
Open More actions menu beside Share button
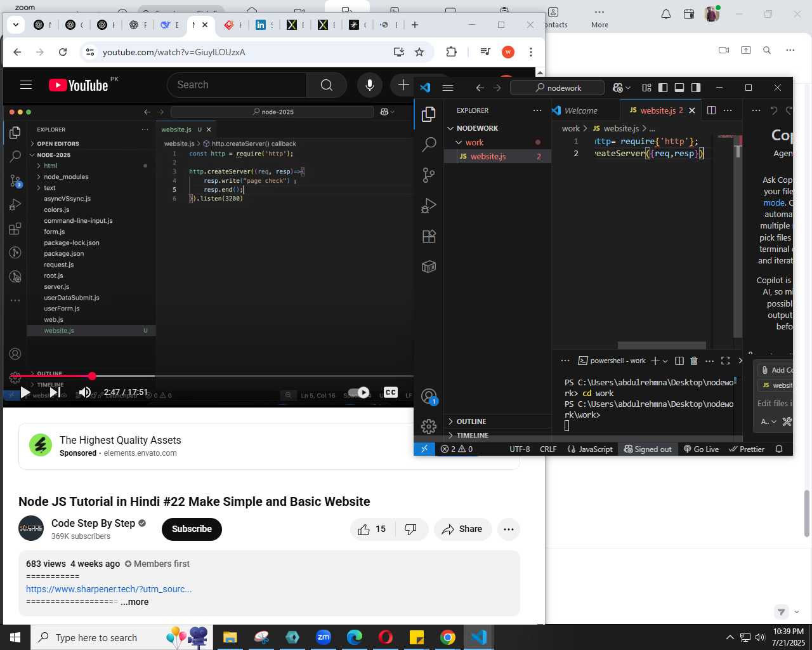(x=509, y=529)
